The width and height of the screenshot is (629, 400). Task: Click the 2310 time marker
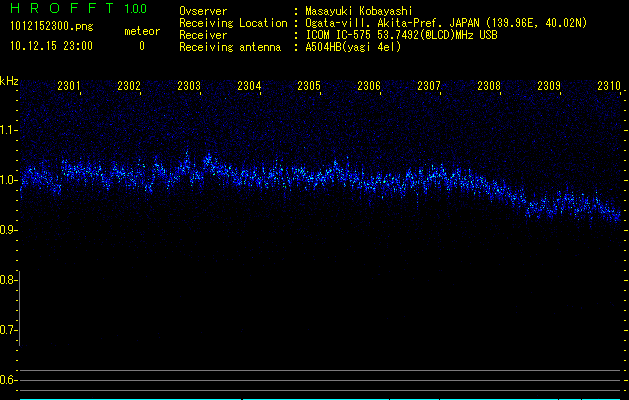609,87
